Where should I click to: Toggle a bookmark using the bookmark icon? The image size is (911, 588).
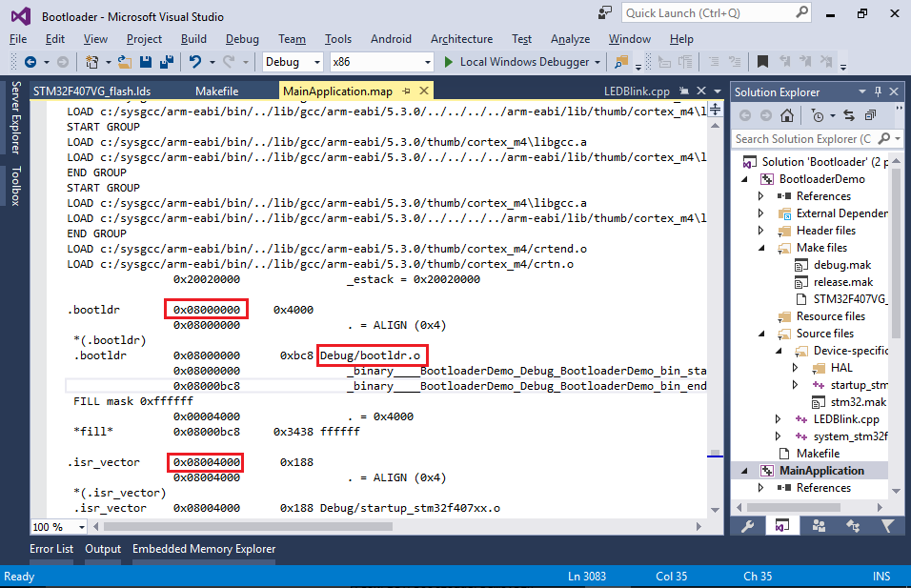763,62
